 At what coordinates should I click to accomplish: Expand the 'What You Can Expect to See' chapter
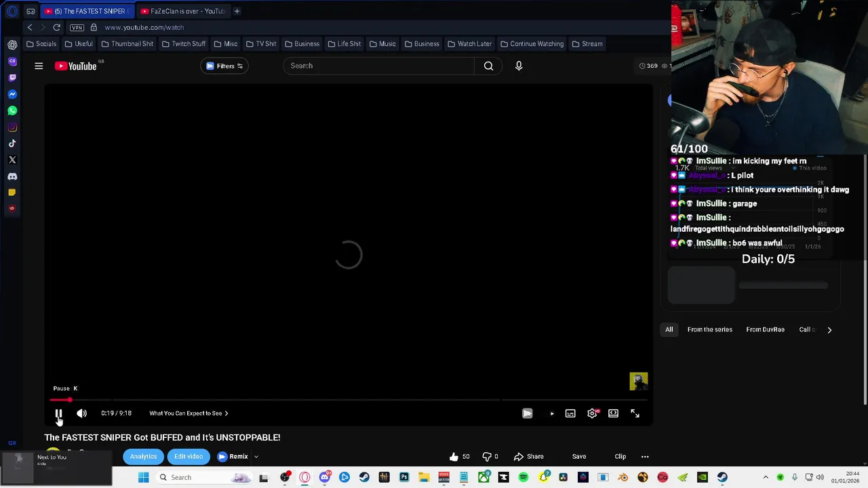[189, 413]
